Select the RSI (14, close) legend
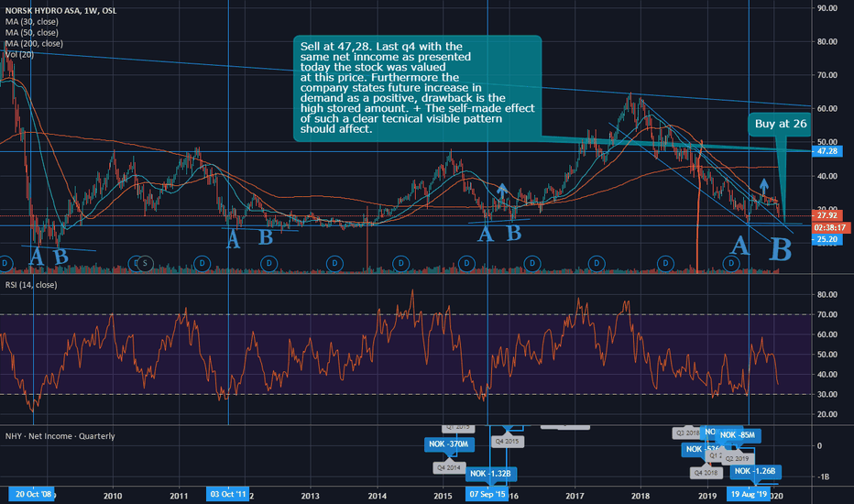 pyautogui.click(x=31, y=285)
